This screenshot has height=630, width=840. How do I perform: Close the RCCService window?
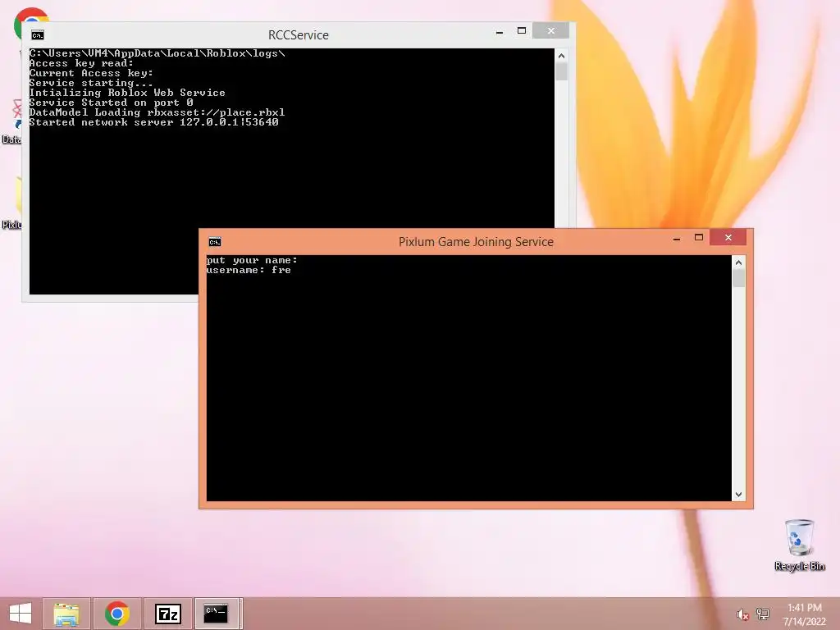coord(550,31)
